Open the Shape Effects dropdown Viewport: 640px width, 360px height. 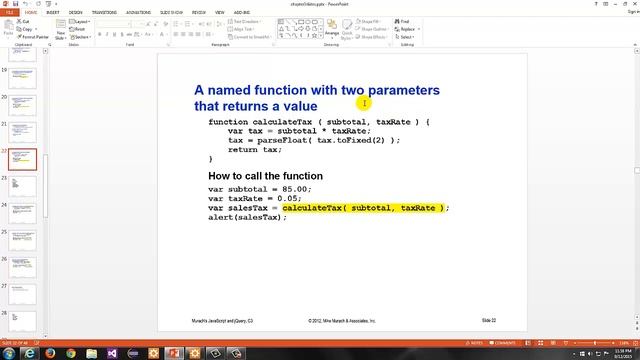pyautogui.click(x=371, y=37)
